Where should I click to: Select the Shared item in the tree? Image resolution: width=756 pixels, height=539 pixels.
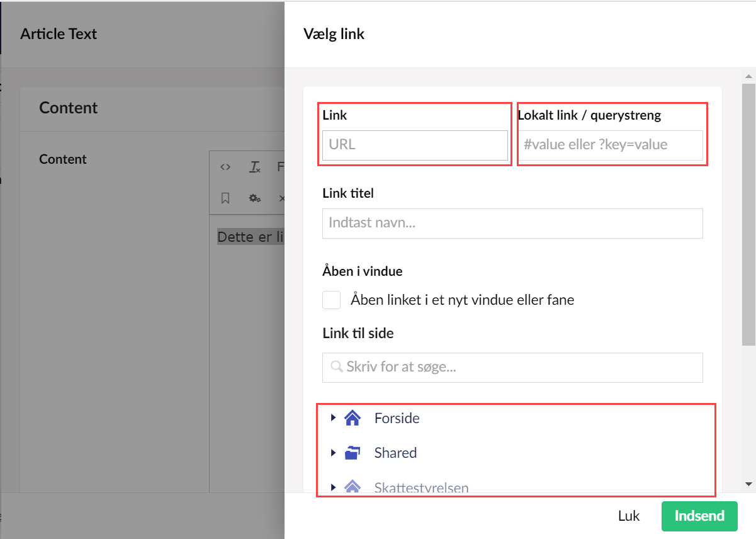coord(395,453)
